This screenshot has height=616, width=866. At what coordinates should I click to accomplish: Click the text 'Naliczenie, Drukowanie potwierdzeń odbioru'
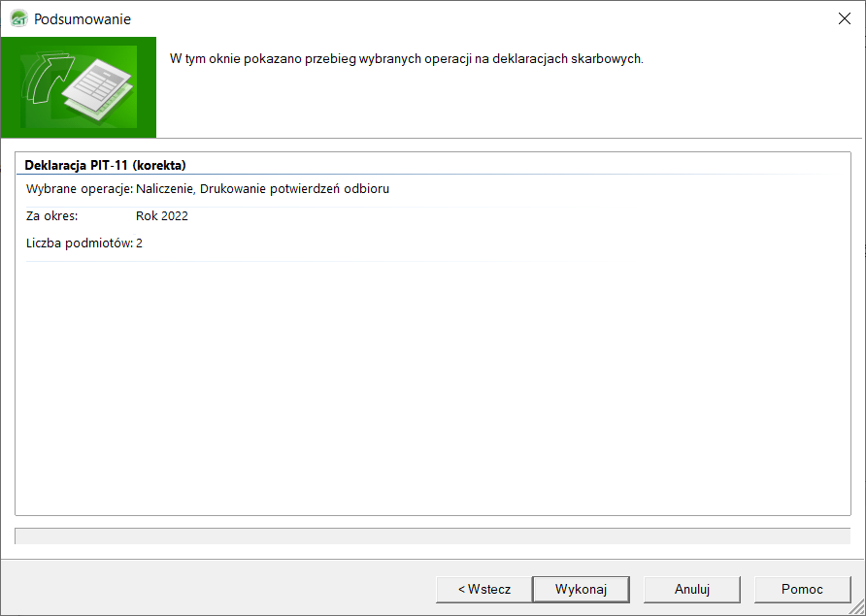[x=262, y=189]
